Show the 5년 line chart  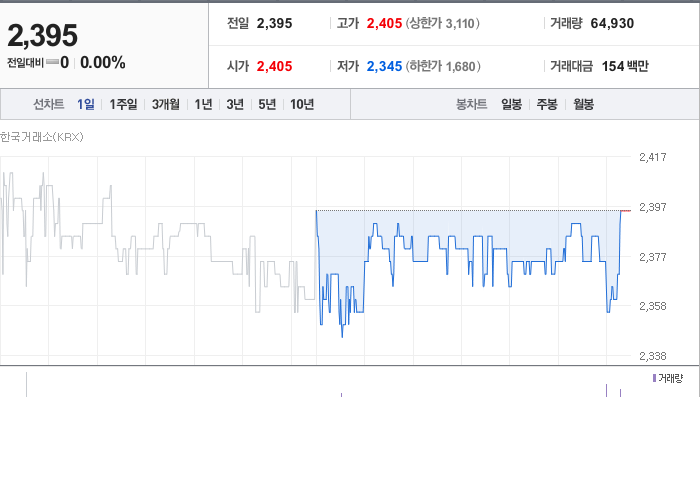pos(267,104)
